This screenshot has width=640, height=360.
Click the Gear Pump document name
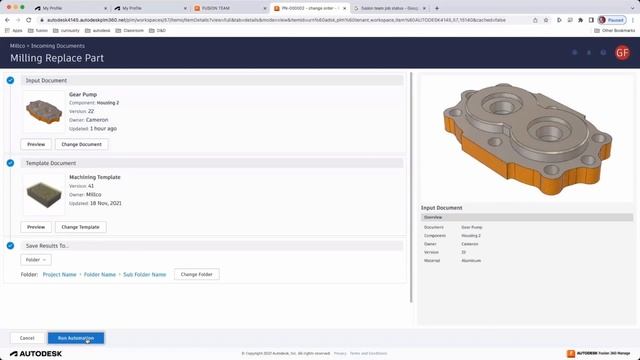[83, 94]
